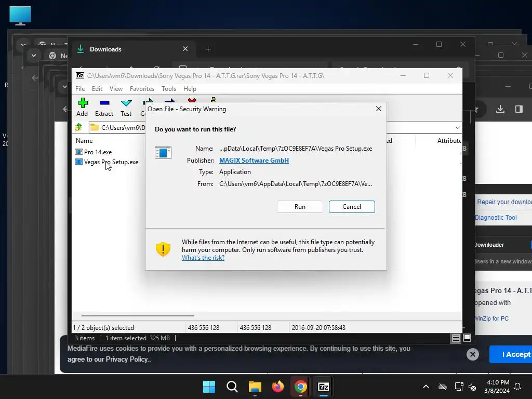
Task: Switch Explorer to large icons view
Action: 467,338
